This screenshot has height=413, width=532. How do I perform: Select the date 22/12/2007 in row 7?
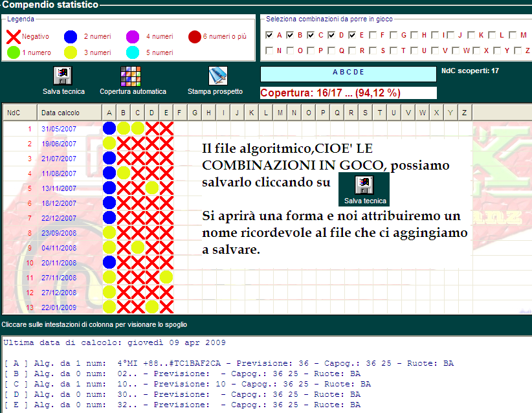click(59, 218)
